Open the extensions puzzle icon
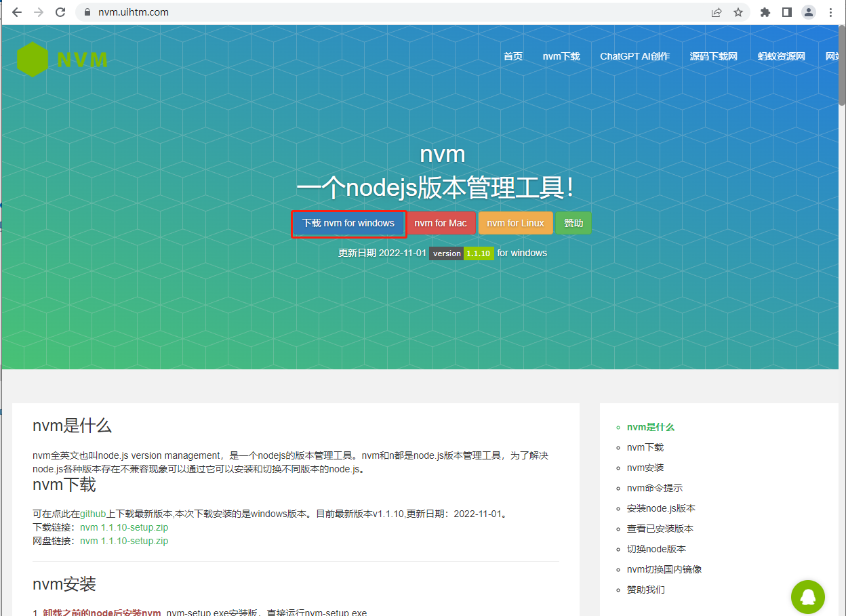846x616 pixels. (x=765, y=12)
